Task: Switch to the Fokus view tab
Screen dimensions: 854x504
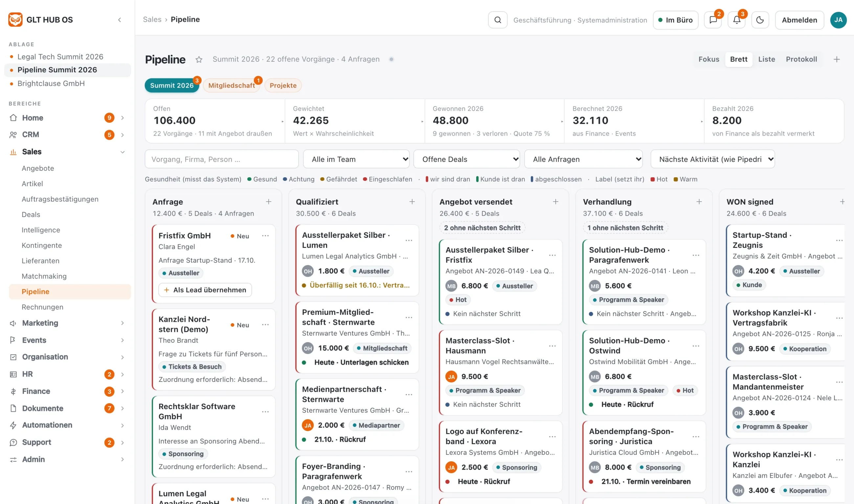Action: point(708,59)
